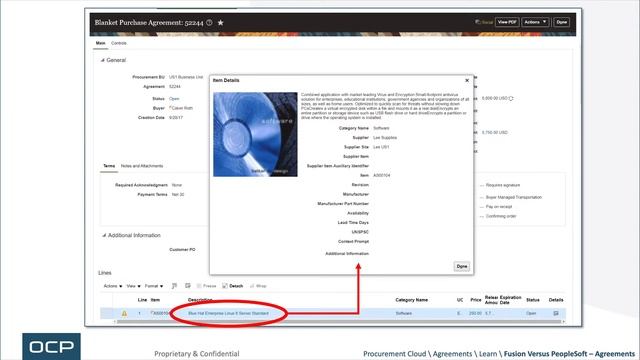Click the software CD item image
Screen dimensions: 640x360
click(x=255, y=134)
